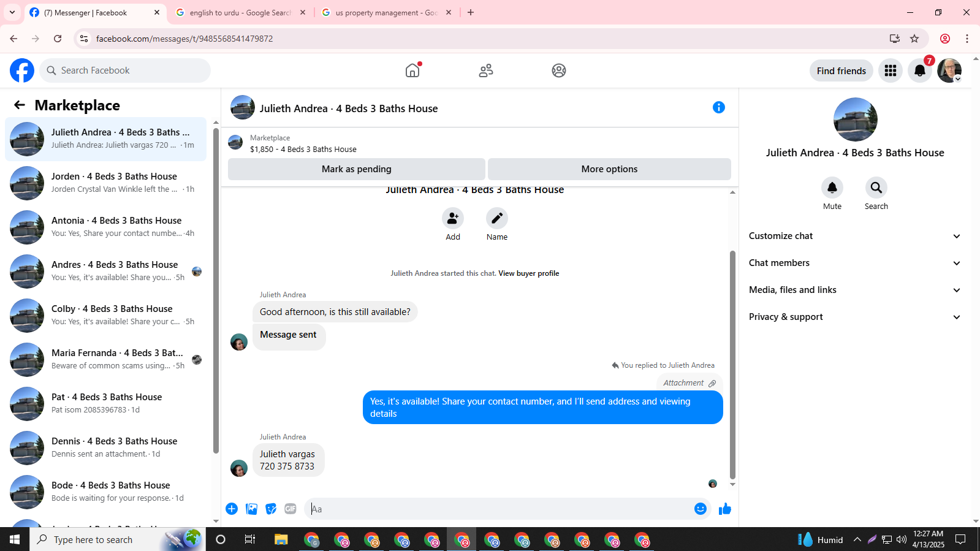980x551 pixels.
Task: Expand Media, files and links section
Action: point(854,290)
